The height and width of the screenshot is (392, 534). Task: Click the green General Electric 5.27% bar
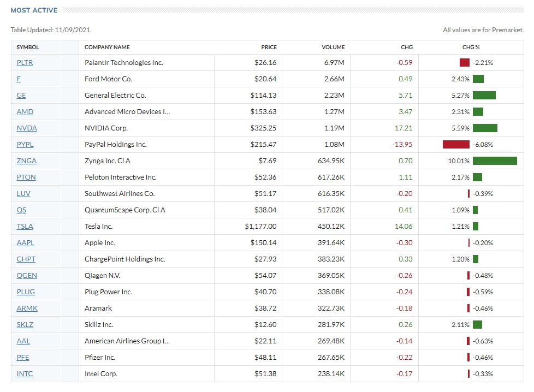(484, 96)
